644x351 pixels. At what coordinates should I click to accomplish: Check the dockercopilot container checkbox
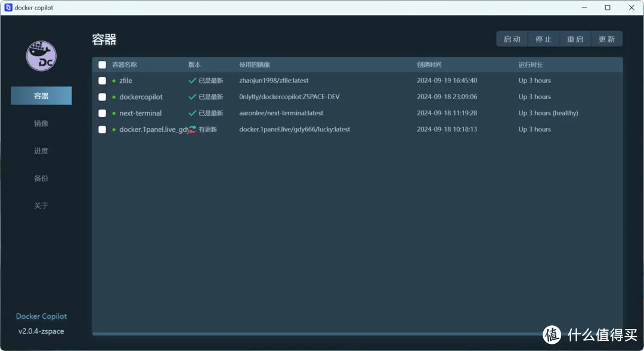coord(103,97)
